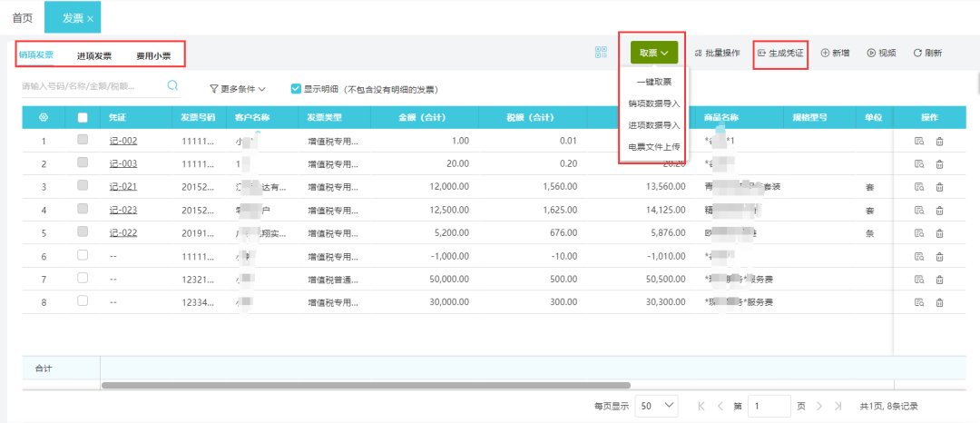View details icon for row 记-003
Screen dimensions: 980x423
918,164
